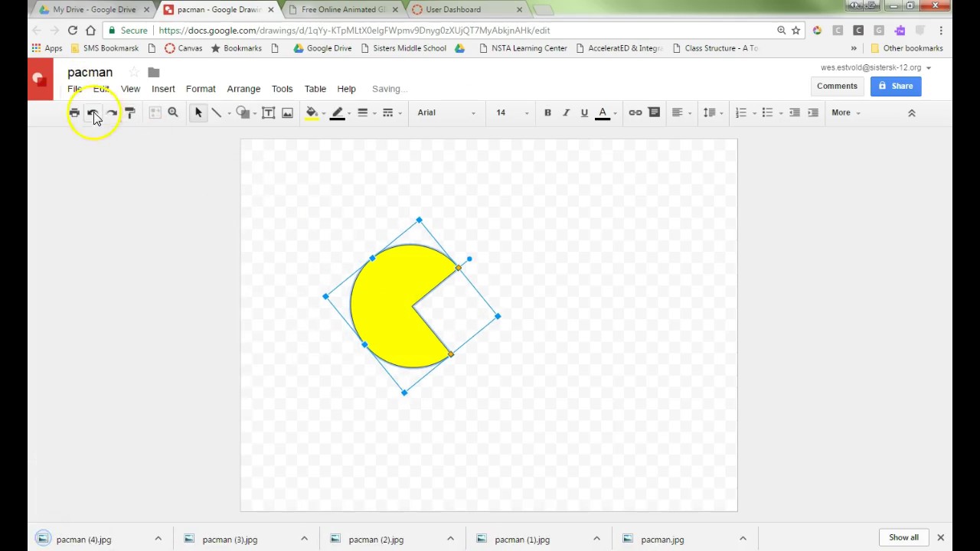980x551 pixels.
Task: Collapse the toolbar with double chevron
Action: click(912, 112)
